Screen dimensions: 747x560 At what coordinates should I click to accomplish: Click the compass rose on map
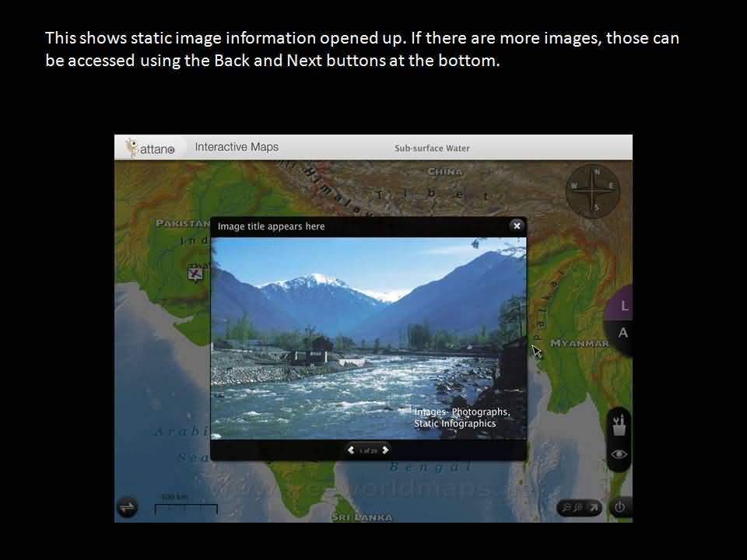tap(594, 189)
